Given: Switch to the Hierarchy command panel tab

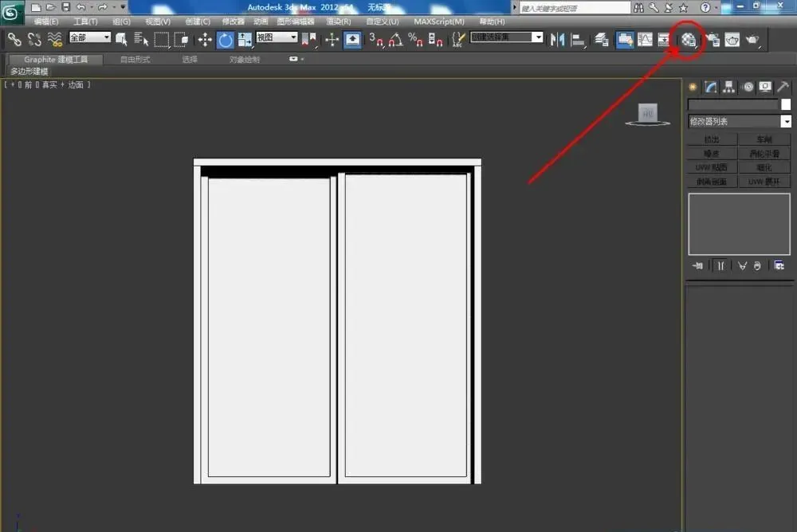Looking at the screenshot, I should point(729,87).
